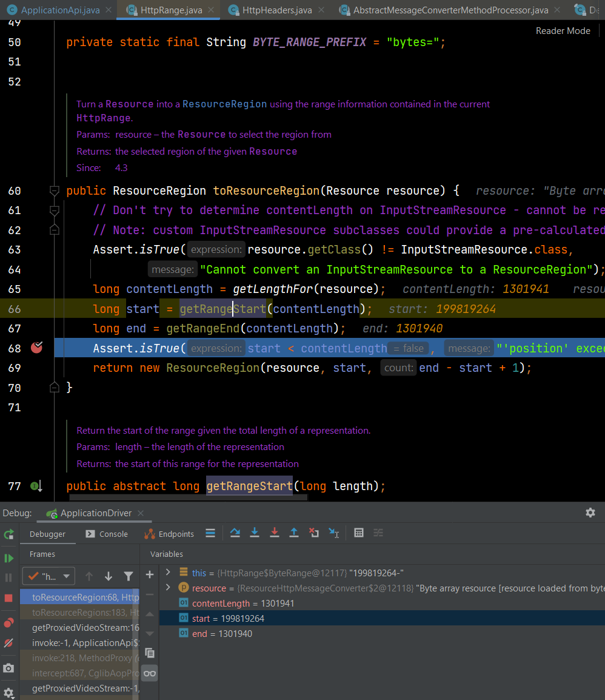Screen dimensions: 605x700
Task: Click Reader Mode button
Action: (563, 31)
